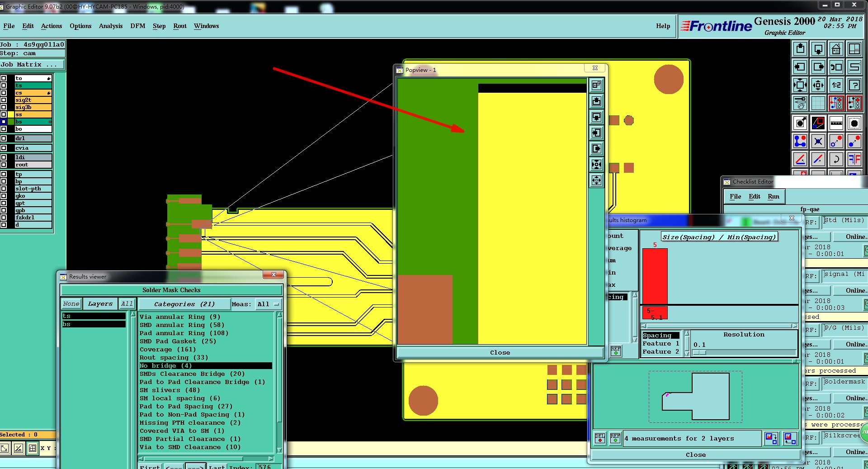Viewport: 868px width, 469px height.
Task: Toggle the grid display icon
Action: point(818,103)
